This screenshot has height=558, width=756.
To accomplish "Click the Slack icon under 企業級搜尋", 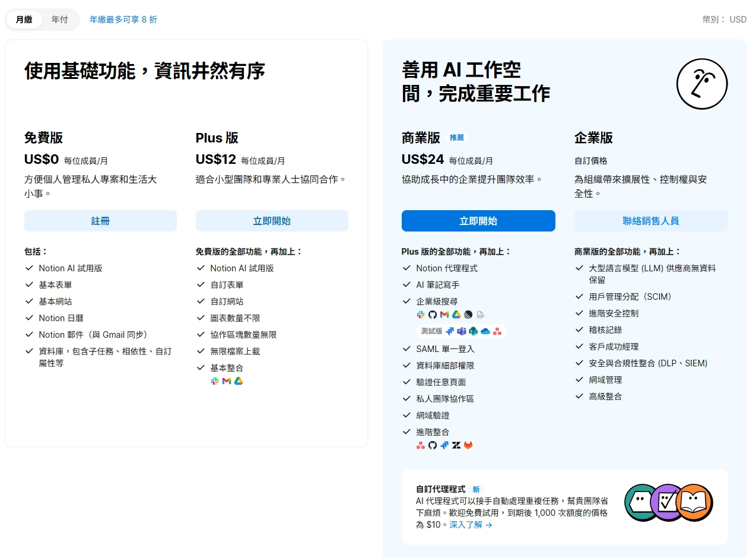I will tap(420, 314).
